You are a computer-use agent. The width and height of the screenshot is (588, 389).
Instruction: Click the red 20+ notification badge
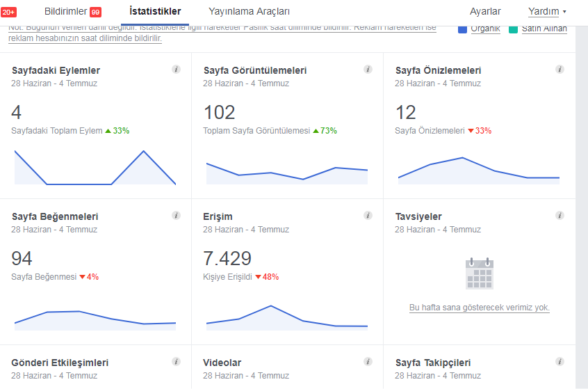pos(8,12)
